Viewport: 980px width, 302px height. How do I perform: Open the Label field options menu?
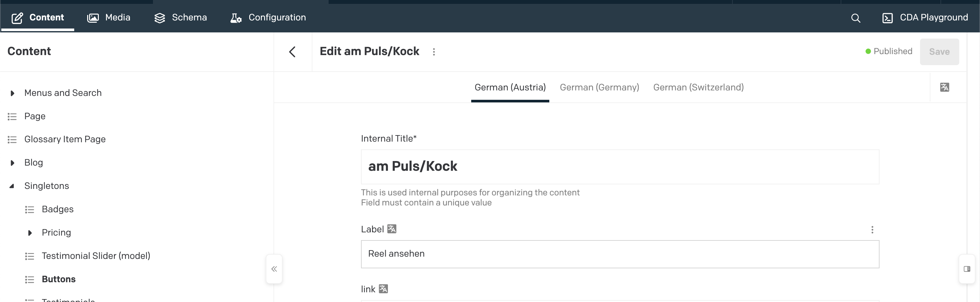point(872,229)
